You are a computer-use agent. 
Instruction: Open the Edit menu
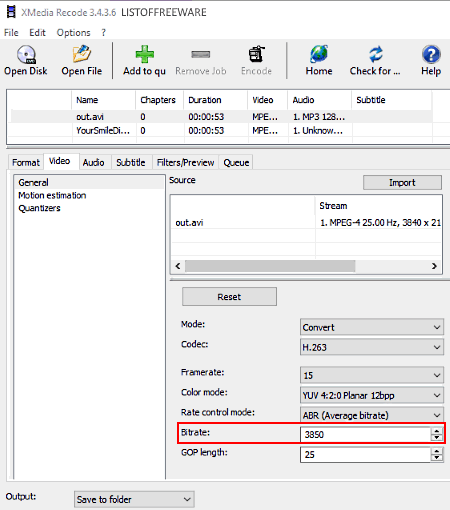[x=37, y=33]
